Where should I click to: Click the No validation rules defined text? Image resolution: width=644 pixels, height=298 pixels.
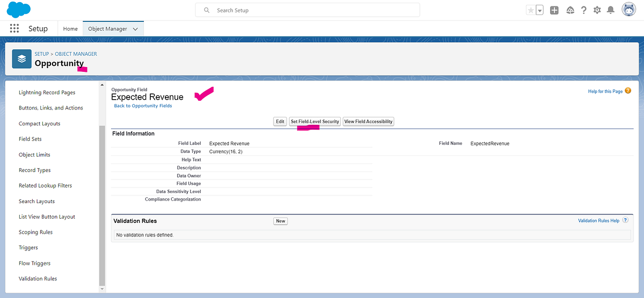pos(145,235)
